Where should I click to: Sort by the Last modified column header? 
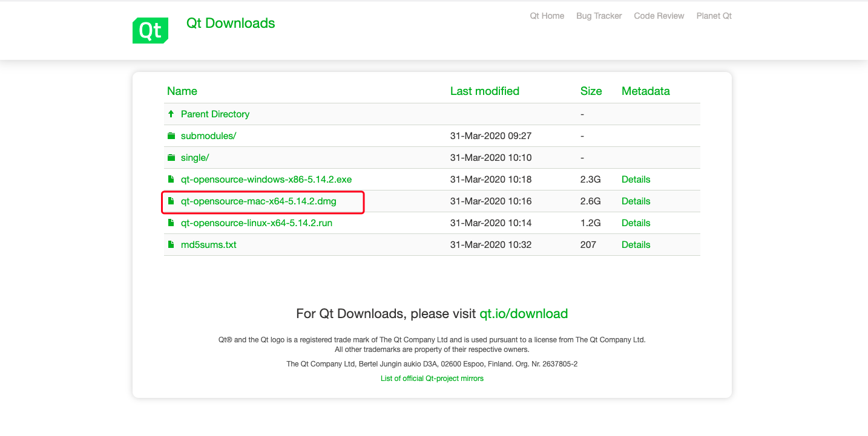pyautogui.click(x=484, y=91)
